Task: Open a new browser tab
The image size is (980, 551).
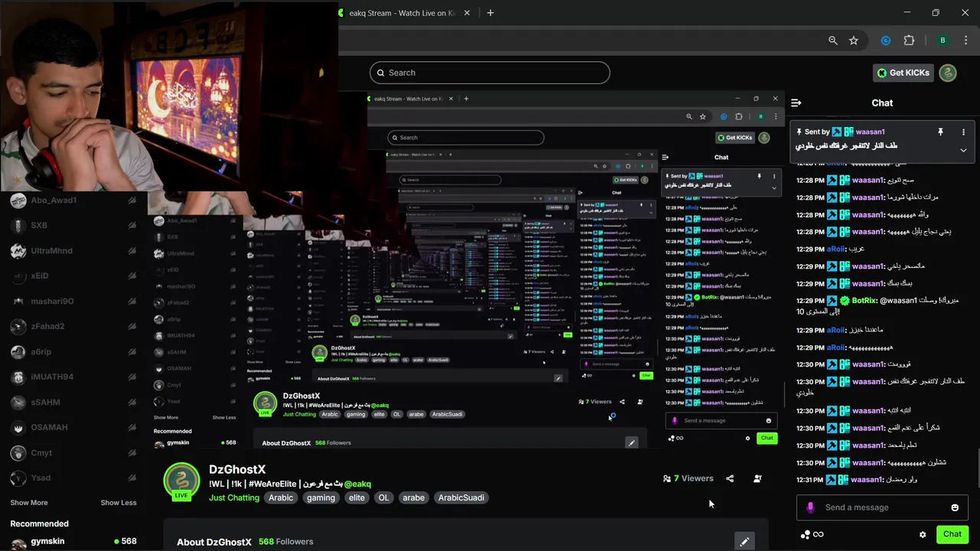Action: click(x=490, y=12)
